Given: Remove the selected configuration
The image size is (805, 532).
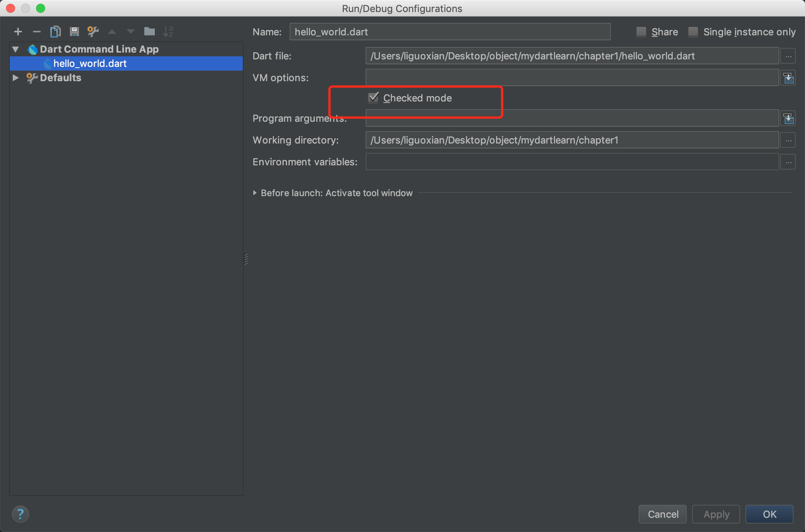Looking at the screenshot, I should point(36,32).
